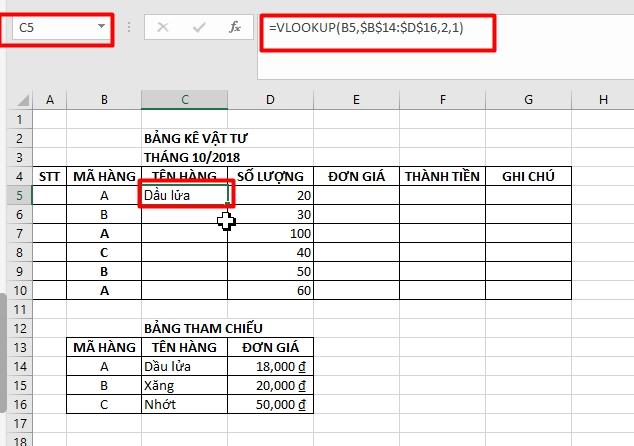Select reference code cell C in row 16
Viewport: 634px width, 446px height.
click(104, 405)
